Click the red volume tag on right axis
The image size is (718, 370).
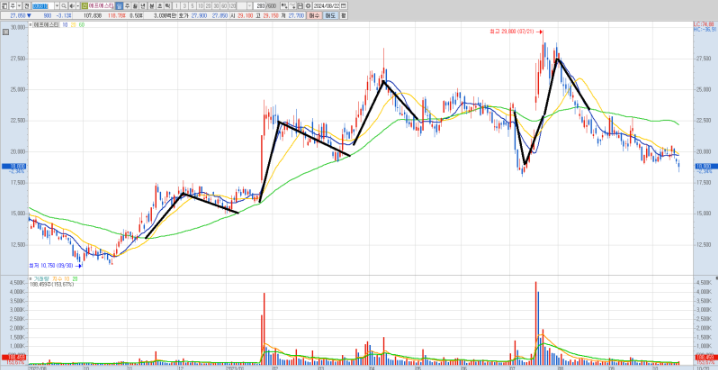coord(706,358)
